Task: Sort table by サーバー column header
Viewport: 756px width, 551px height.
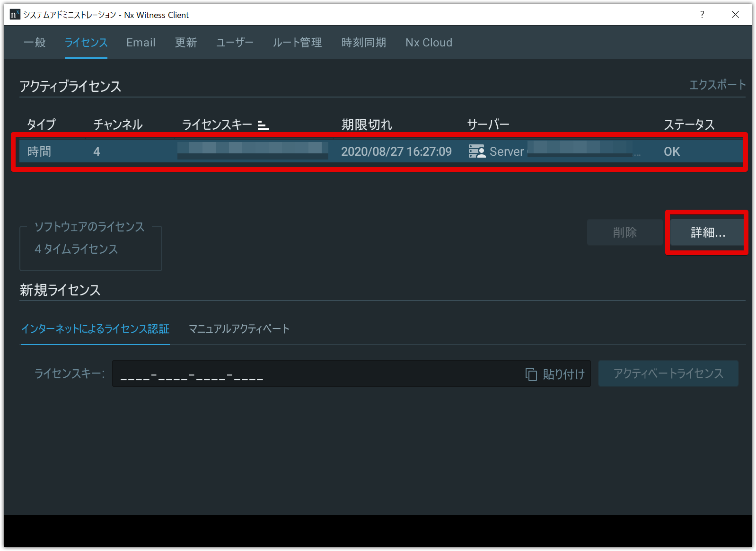Action: [488, 124]
